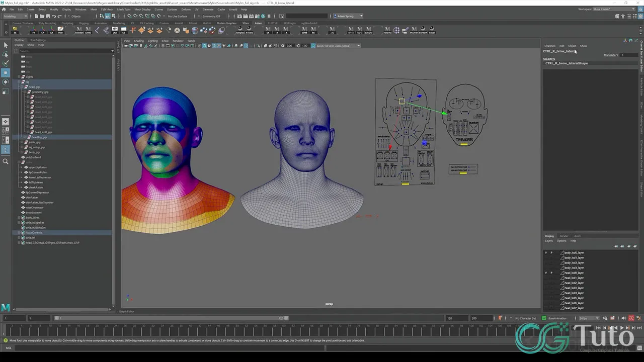Open the Modeling menu set dropdown
Viewport: 644px width, 362px height.
coord(15,16)
